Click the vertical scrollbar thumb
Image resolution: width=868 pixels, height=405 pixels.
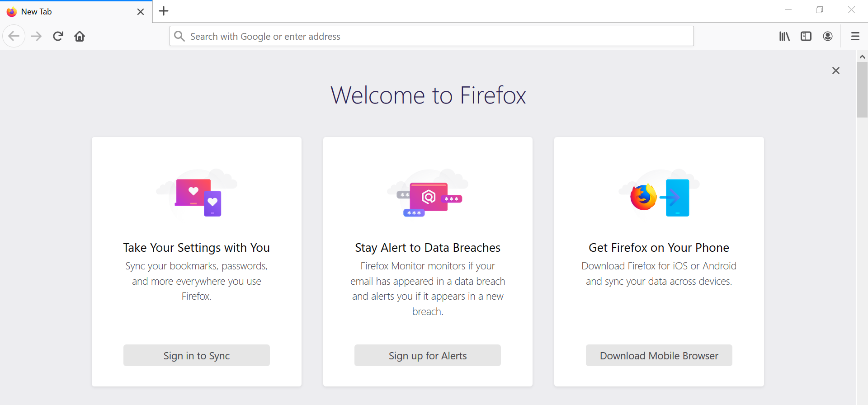[x=862, y=89]
